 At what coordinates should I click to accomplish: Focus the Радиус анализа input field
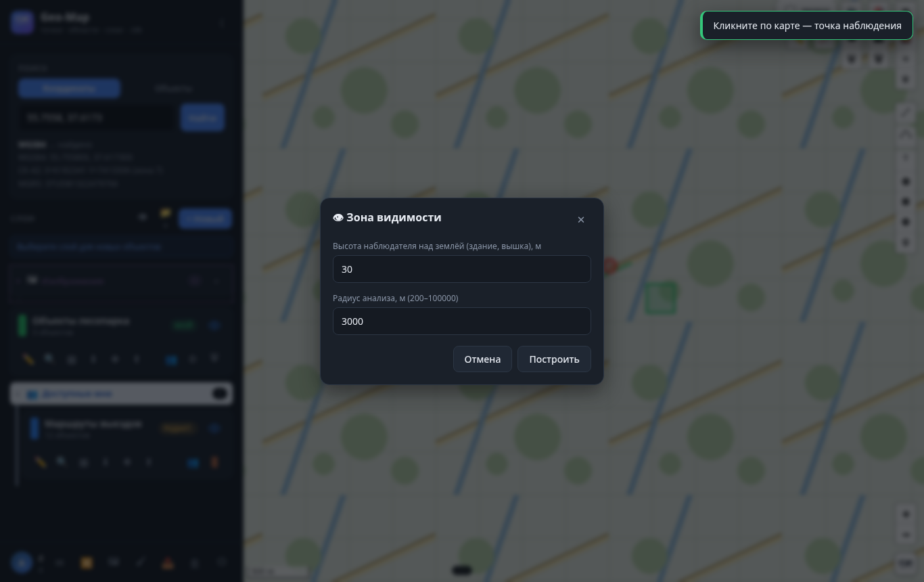[462, 321]
